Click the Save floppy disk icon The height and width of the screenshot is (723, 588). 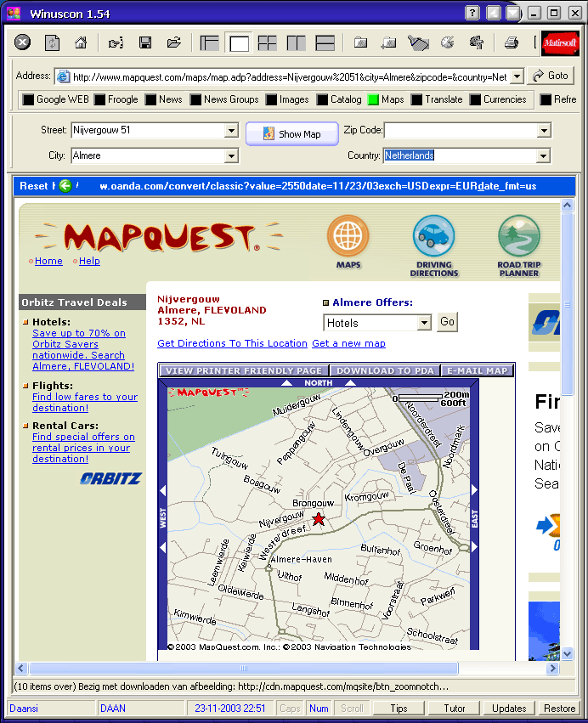(x=145, y=42)
